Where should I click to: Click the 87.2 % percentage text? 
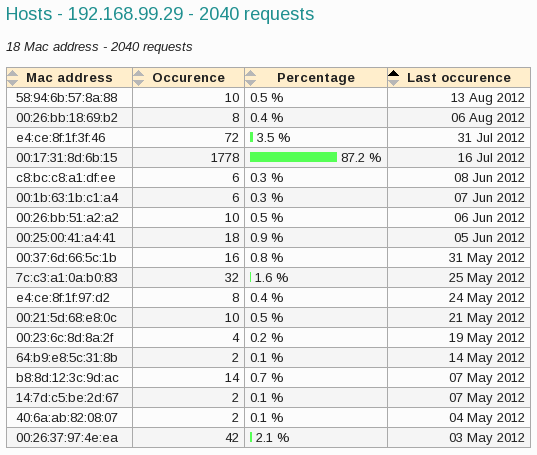(361, 157)
